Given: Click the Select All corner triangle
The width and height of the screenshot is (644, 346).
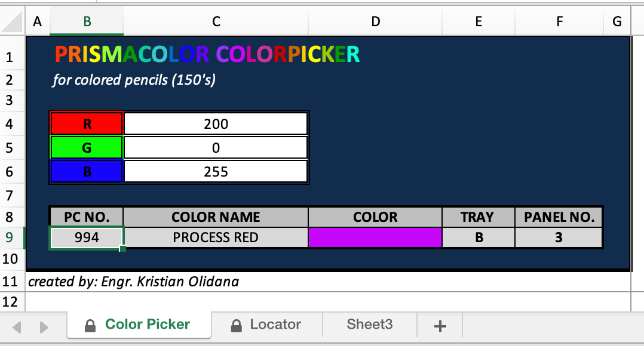Looking at the screenshot, I should click(12, 21).
